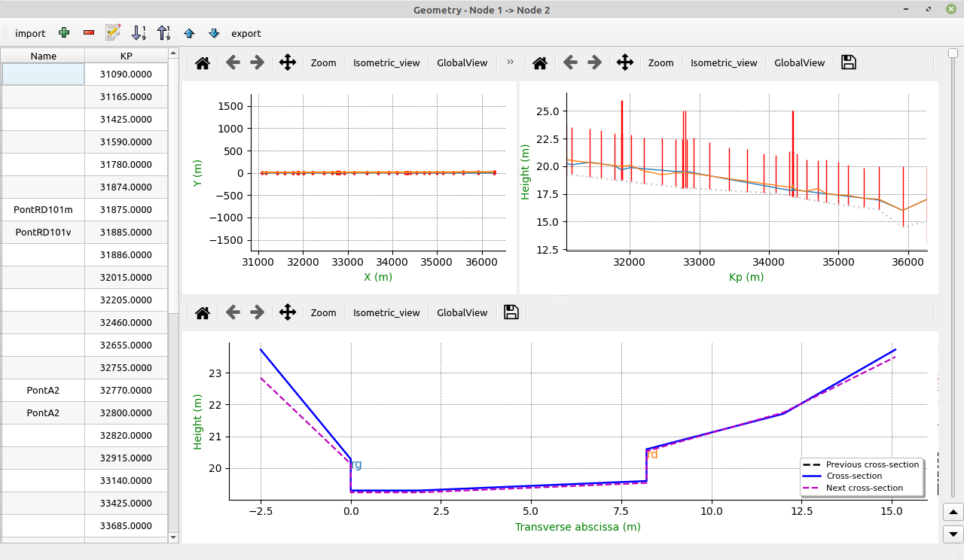
Task: Click the KP column header
Action: 126,56
